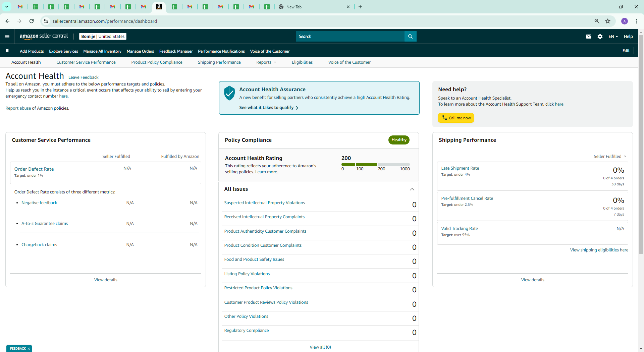Open the Chrome three-dot menu
The image size is (644, 352).
tap(637, 21)
